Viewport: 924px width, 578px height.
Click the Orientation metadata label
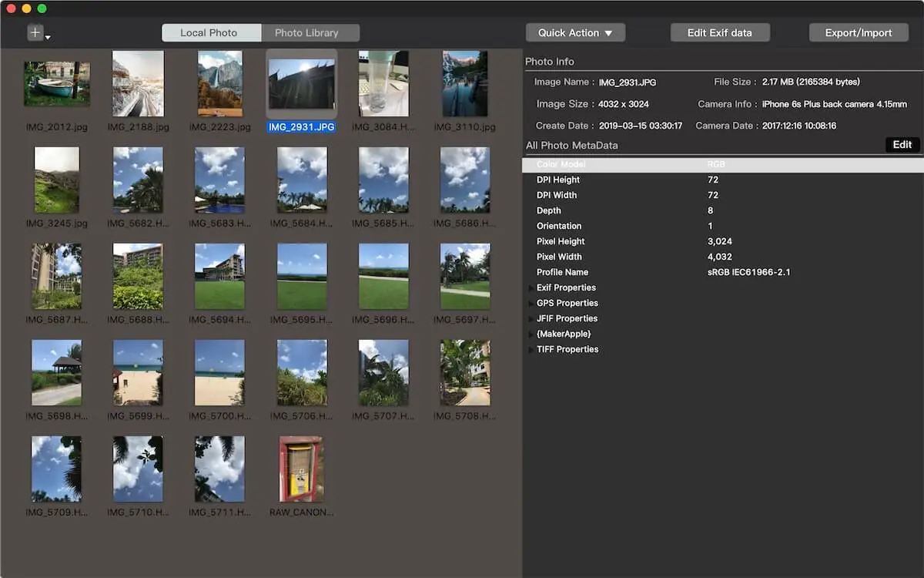[559, 227]
